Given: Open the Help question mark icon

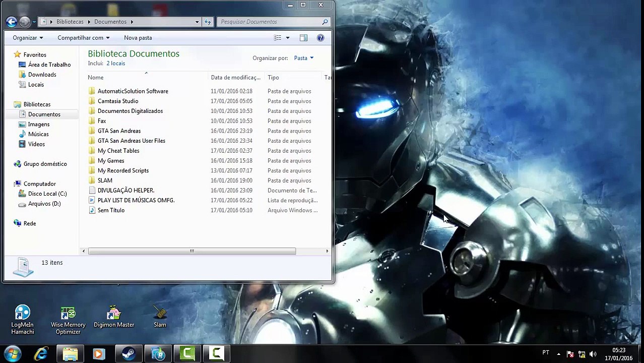Looking at the screenshot, I should pos(320,38).
